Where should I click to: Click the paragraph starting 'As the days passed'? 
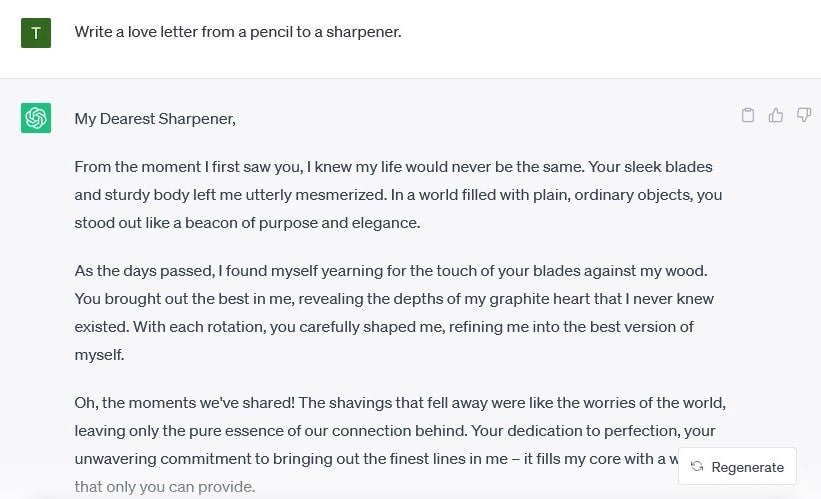tap(394, 313)
